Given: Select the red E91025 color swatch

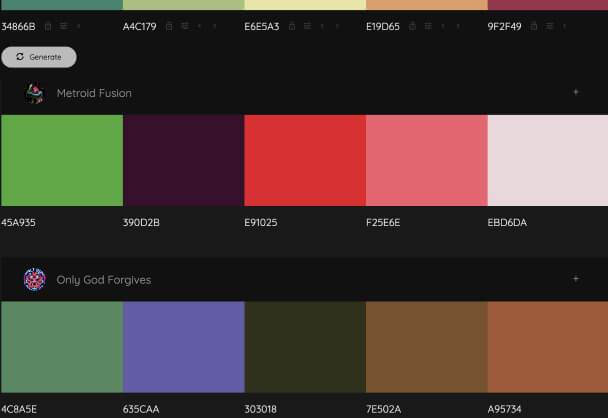Looking at the screenshot, I should point(304,160).
